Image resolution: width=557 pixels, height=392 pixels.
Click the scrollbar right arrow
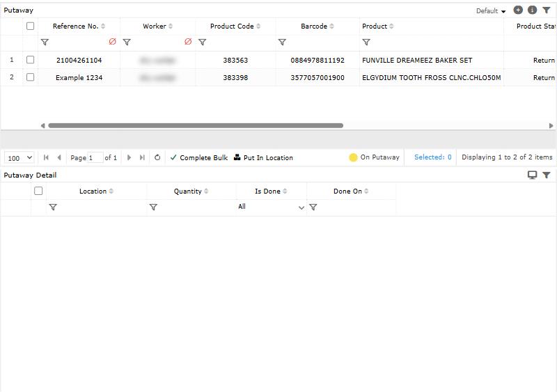coord(551,125)
